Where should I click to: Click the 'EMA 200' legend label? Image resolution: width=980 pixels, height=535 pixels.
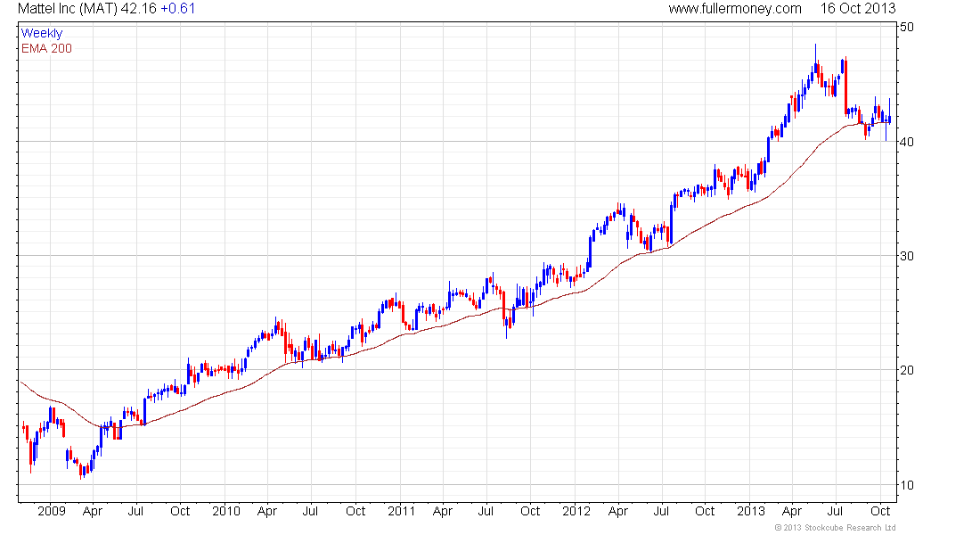click(x=46, y=48)
